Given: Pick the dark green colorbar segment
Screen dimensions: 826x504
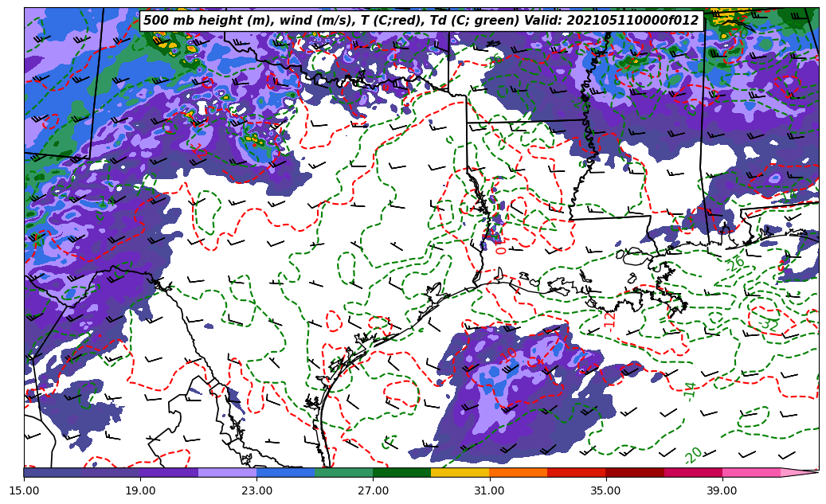Looking at the screenshot, I should (401, 473).
